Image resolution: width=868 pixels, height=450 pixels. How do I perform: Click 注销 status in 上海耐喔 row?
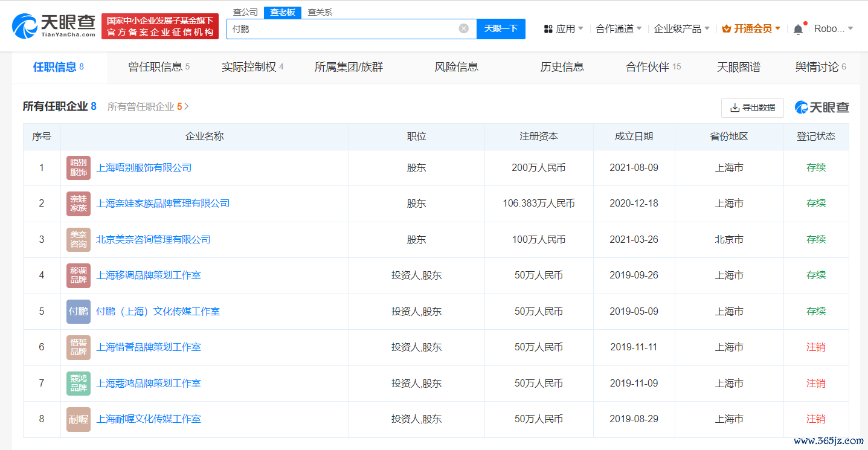tap(816, 419)
